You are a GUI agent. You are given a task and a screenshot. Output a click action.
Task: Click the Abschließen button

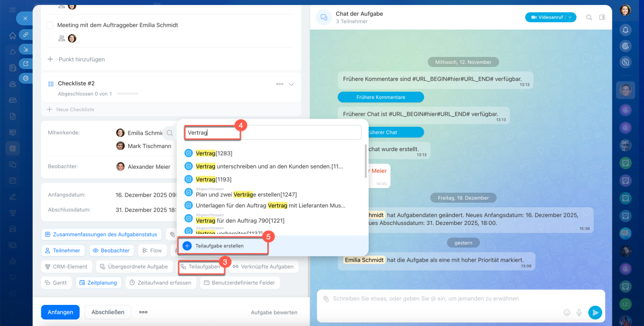[x=108, y=312]
